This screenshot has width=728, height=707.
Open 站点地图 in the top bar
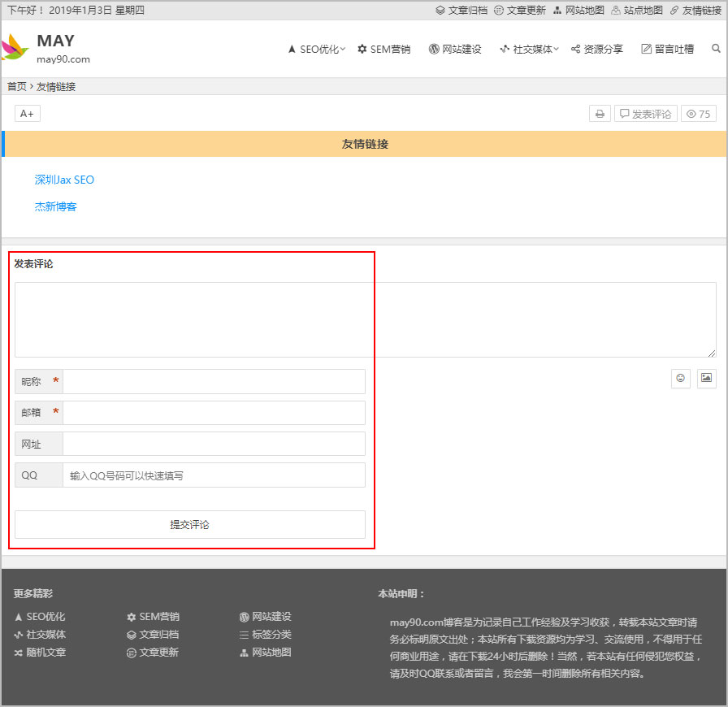(x=637, y=11)
